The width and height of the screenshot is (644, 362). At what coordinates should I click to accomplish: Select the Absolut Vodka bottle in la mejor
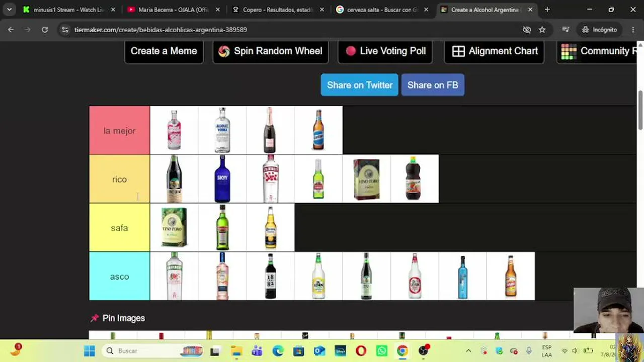click(222, 130)
